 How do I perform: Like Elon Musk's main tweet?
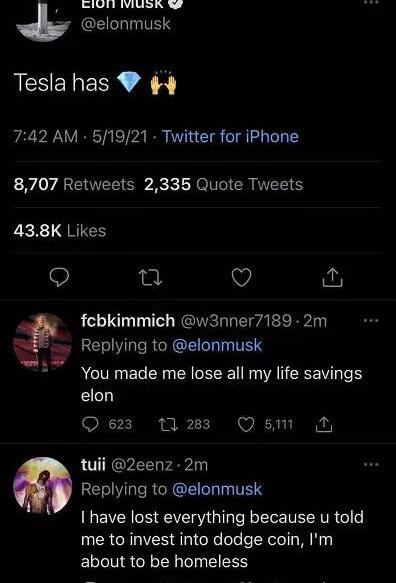[x=241, y=277]
